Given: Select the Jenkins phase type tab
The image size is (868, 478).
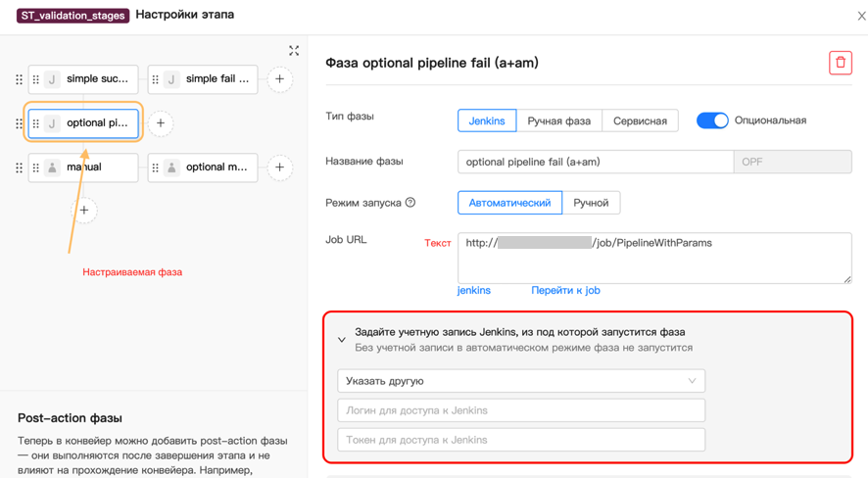Looking at the screenshot, I should click(487, 120).
